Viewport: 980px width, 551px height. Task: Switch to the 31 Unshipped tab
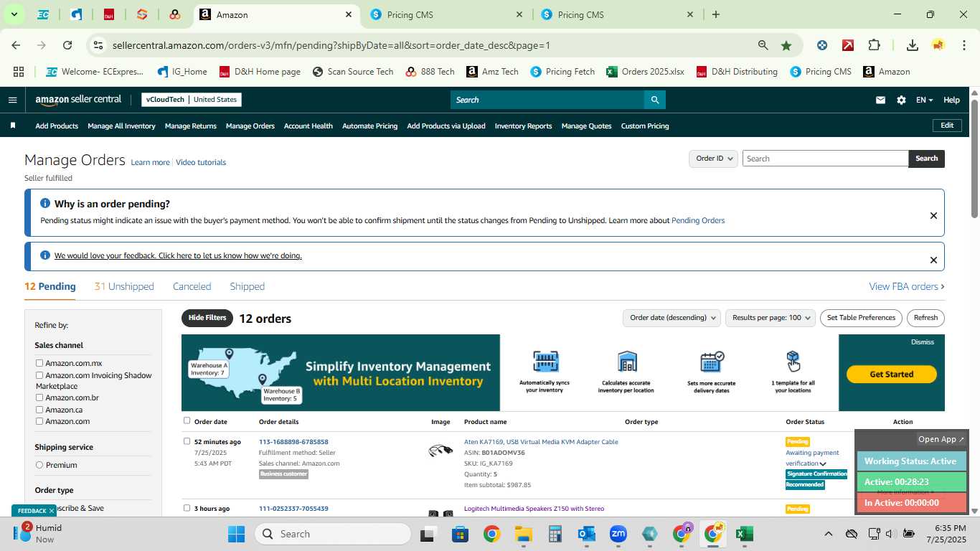click(124, 286)
